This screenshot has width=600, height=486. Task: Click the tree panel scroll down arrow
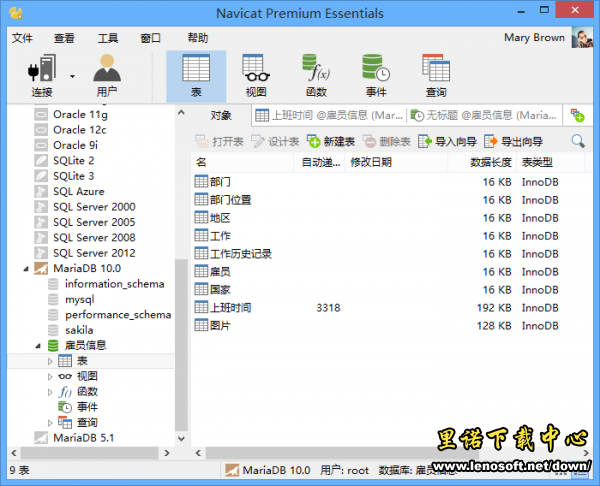(x=181, y=439)
